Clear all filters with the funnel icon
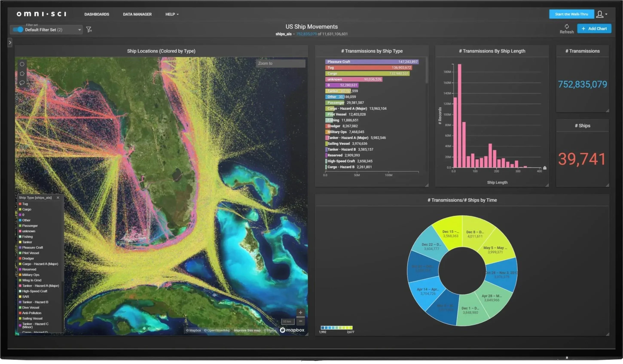The height and width of the screenshot is (364, 623). point(89,30)
